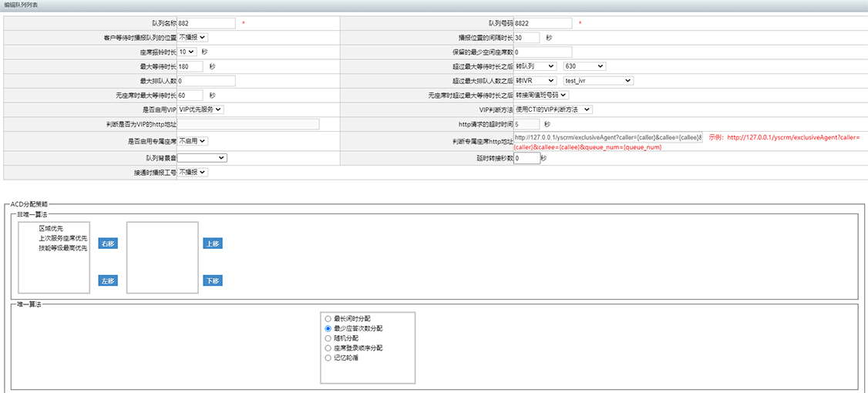The height and width of the screenshot is (393, 868).
Task: Click the 上移 move-up button
Action: (213, 244)
